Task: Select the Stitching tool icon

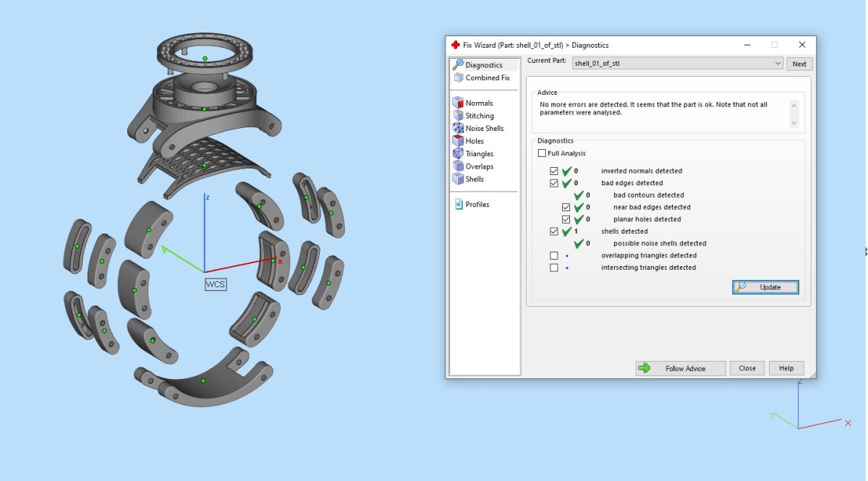Action: click(x=458, y=116)
